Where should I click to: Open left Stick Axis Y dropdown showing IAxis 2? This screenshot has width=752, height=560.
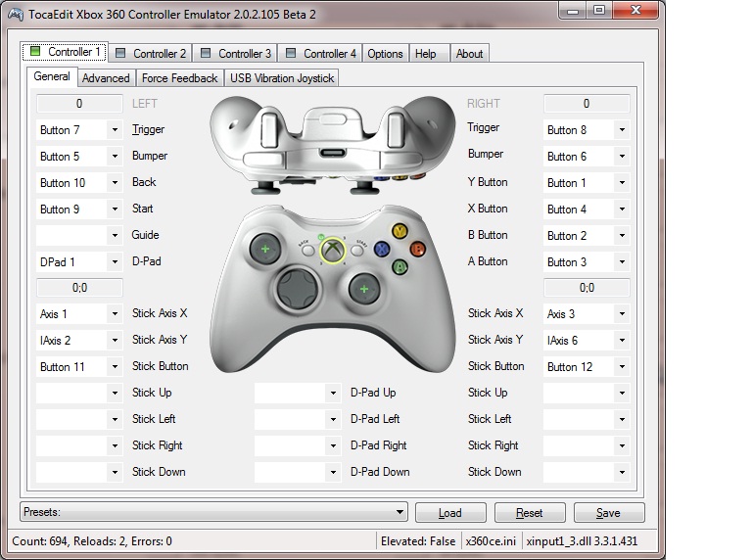pyautogui.click(x=79, y=341)
